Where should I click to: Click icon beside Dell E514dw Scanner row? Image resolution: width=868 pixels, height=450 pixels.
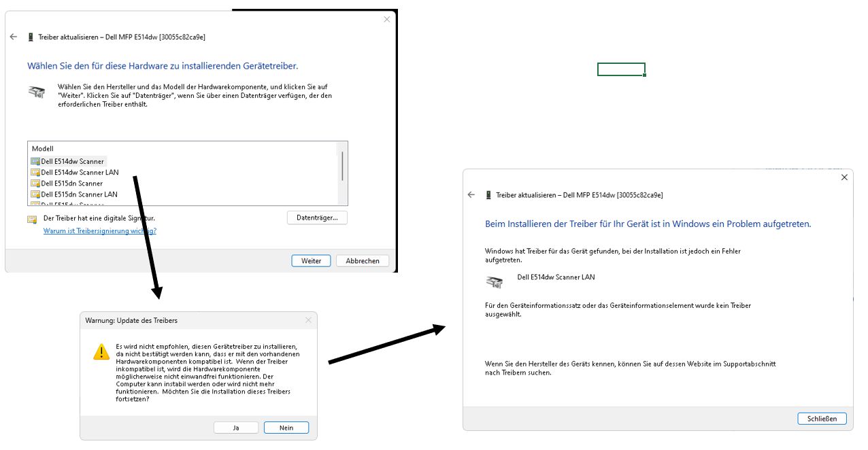(x=35, y=162)
